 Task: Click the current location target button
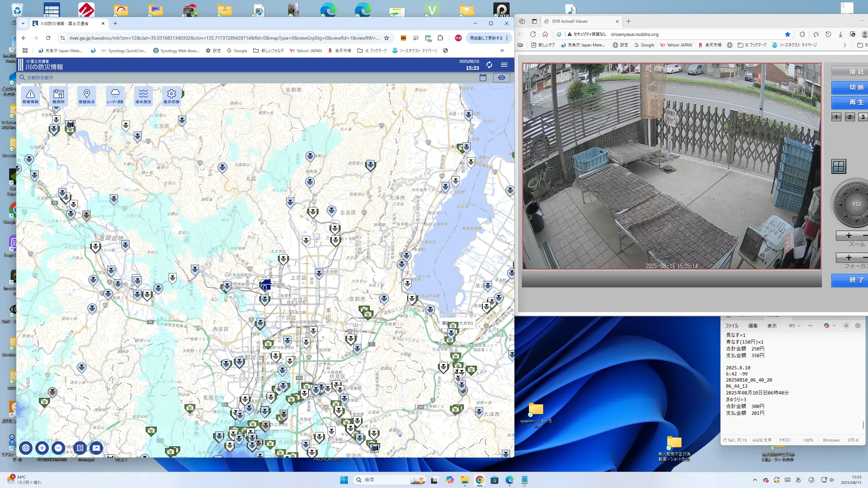point(26,448)
